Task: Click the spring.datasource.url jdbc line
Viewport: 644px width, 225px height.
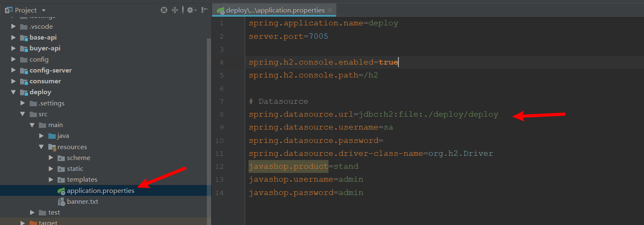Action: [x=373, y=114]
